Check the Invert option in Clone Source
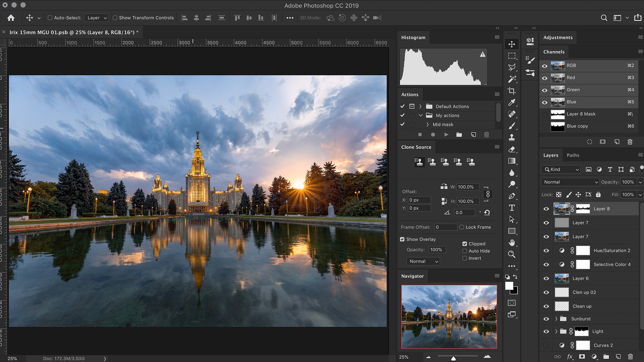644x362 pixels. point(465,258)
